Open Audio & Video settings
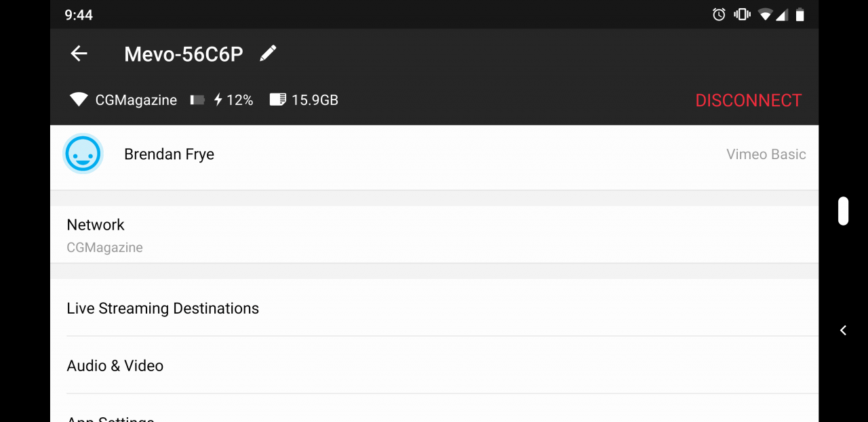The width and height of the screenshot is (868, 422). [434, 366]
